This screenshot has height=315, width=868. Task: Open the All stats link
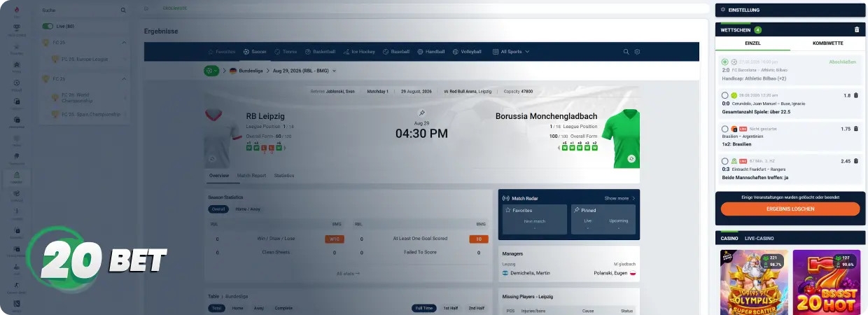pos(348,274)
